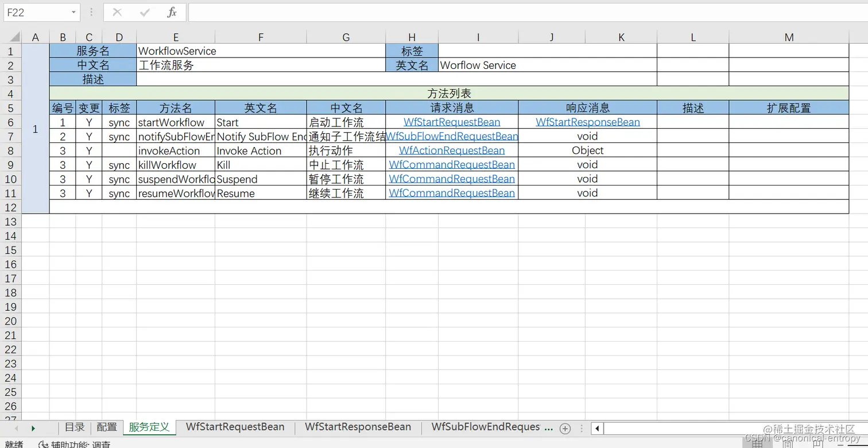The image size is (868, 448).
Task: Select column header H
Action: (412, 38)
